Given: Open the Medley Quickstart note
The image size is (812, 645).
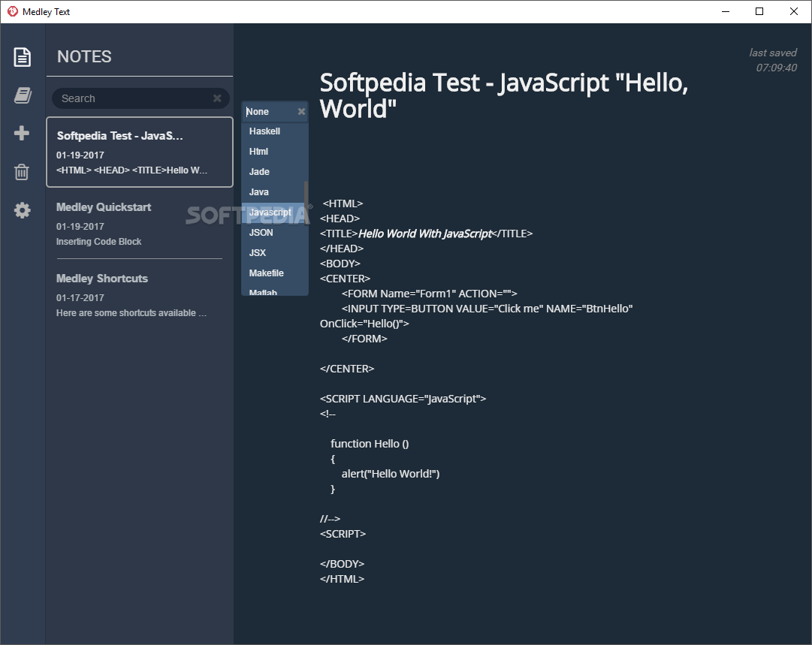Looking at the screenshot, I should point(140,224).
